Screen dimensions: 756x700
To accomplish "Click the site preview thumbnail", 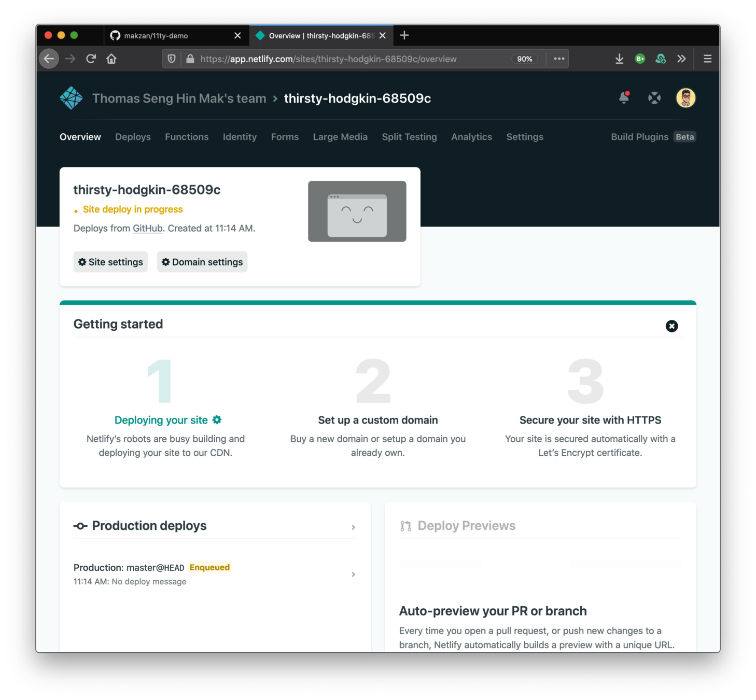I will coord(357,211).
